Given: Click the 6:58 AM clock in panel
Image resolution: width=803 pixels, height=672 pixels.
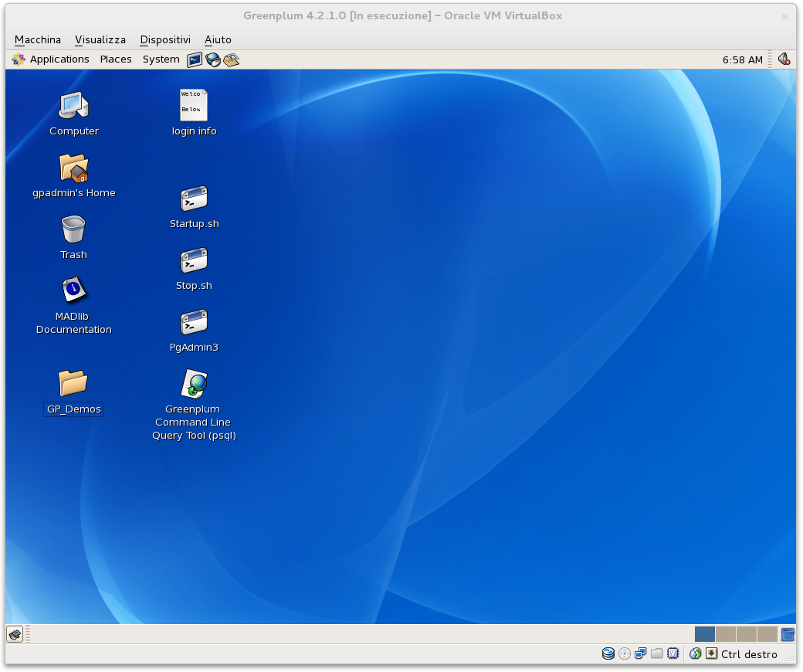Looking at the screenshot, I should click(742, 59).
